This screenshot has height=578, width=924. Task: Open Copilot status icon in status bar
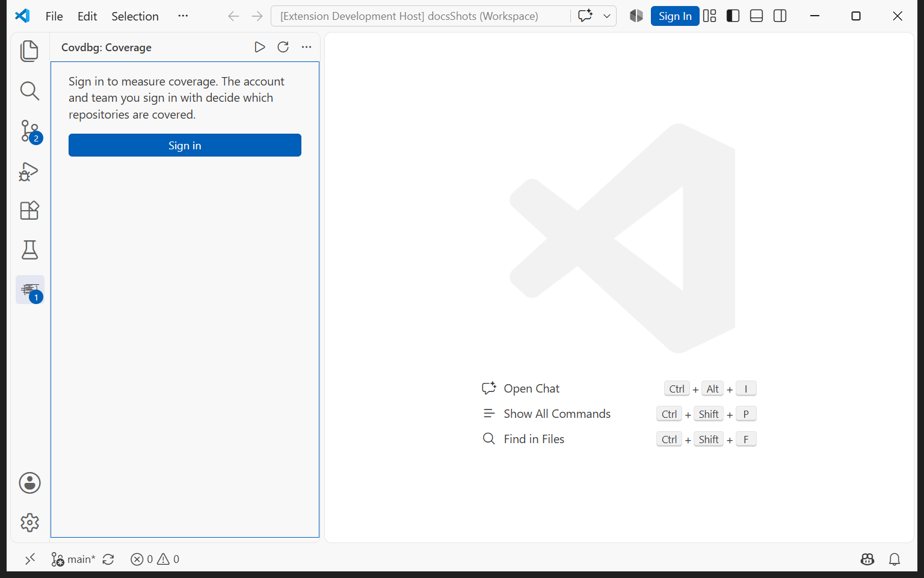(867, 559)
